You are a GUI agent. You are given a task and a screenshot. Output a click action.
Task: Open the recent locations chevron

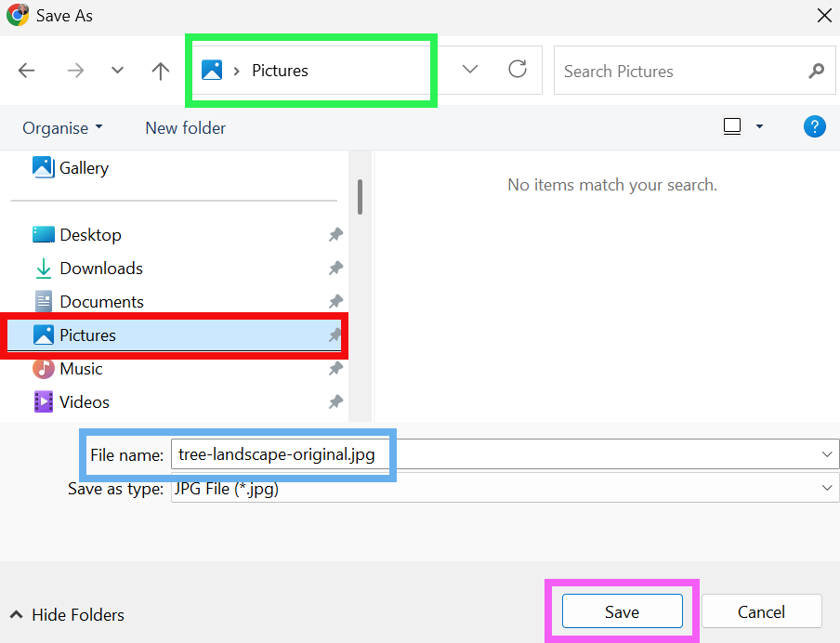click(117, 71)
